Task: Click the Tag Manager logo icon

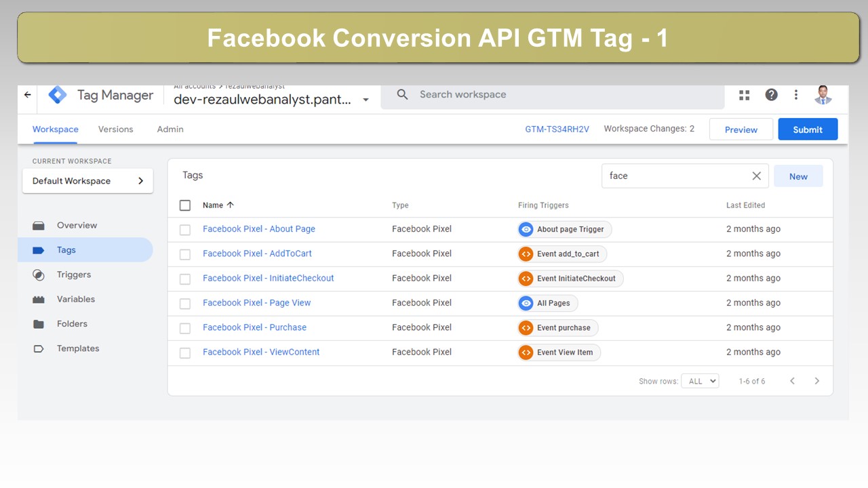Action: point(58,95)
